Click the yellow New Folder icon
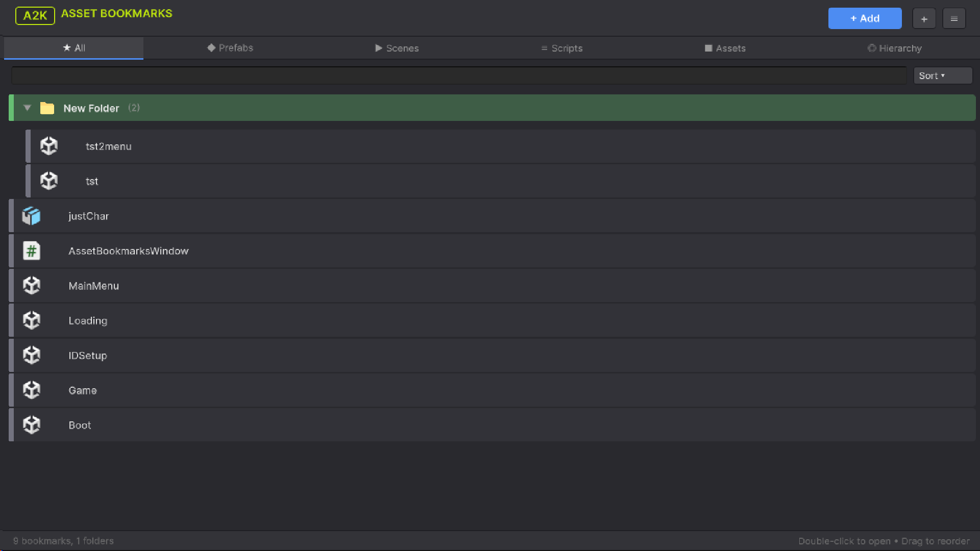The width and height of the screenshot is (980, 551). [47, 108]
